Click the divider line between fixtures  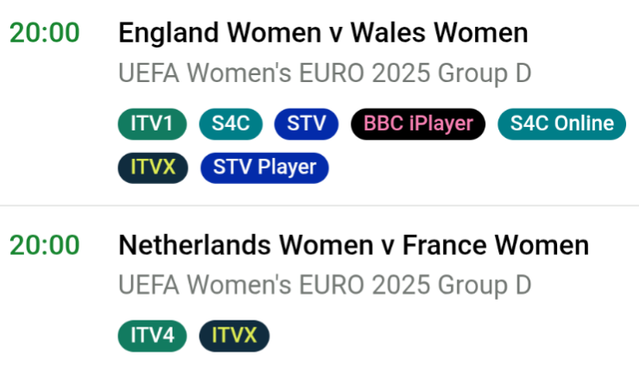pyautogui.click(x=320, y=206)
